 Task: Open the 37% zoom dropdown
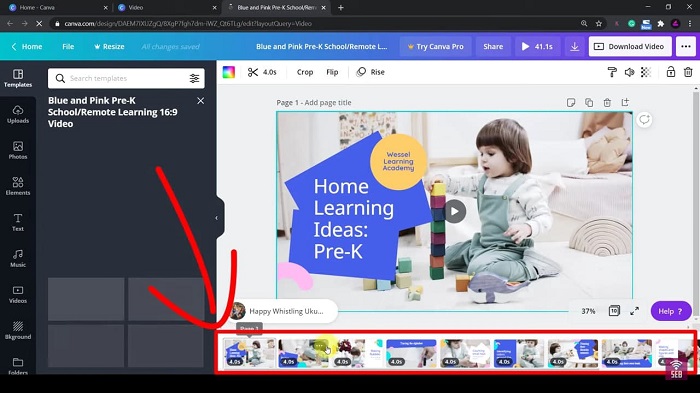[588, 311]
